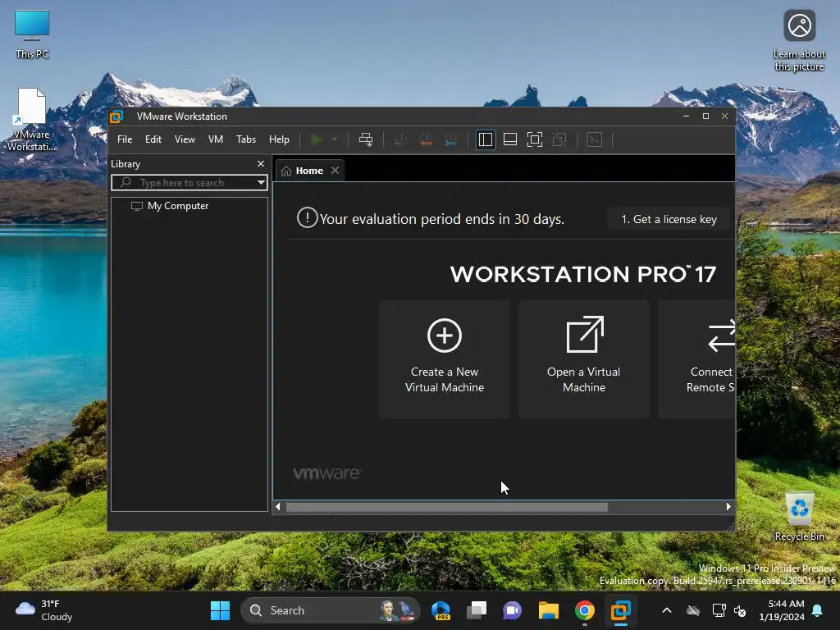Click Open a Virtual Machine tile
The height and width of the screenshot is (630, 840).
(584, 359)
